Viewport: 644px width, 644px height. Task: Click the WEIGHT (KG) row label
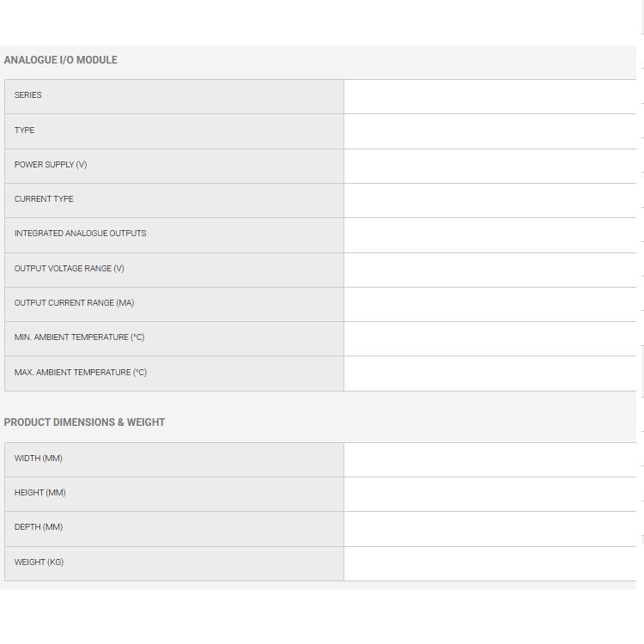click(39, 562)
